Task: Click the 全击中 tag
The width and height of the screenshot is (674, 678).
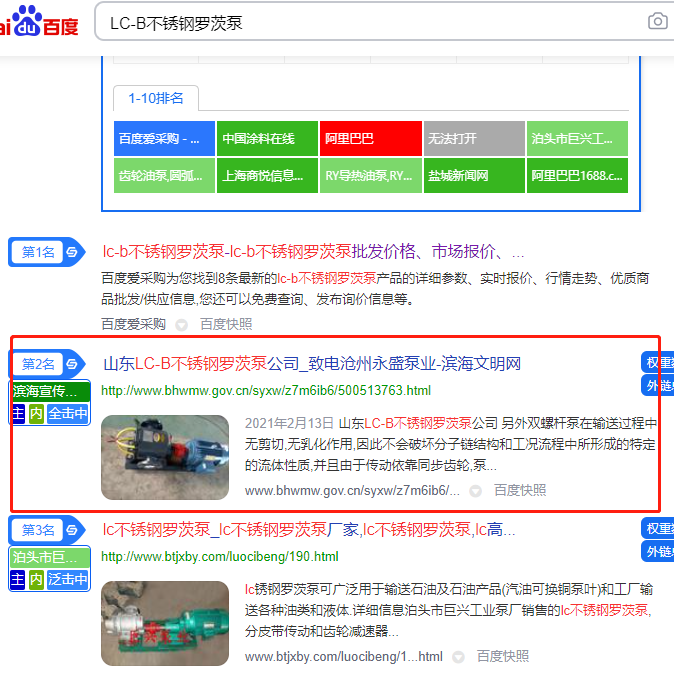Action: (67, 413)
